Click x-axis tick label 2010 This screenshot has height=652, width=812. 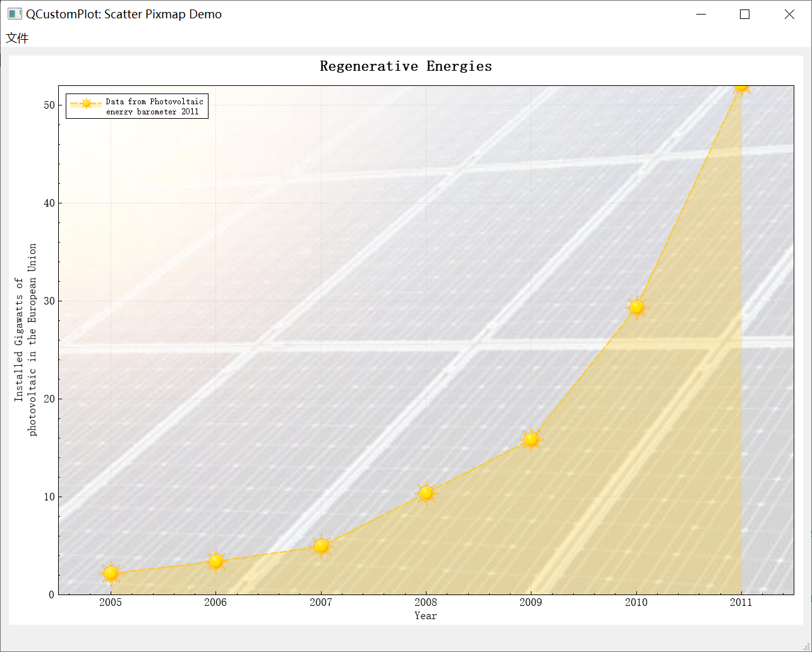[x=636, y=602]
